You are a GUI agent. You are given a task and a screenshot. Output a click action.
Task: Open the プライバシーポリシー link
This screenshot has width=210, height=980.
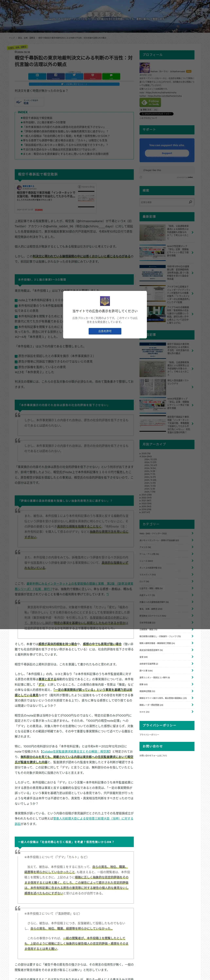tap(149, 735)
